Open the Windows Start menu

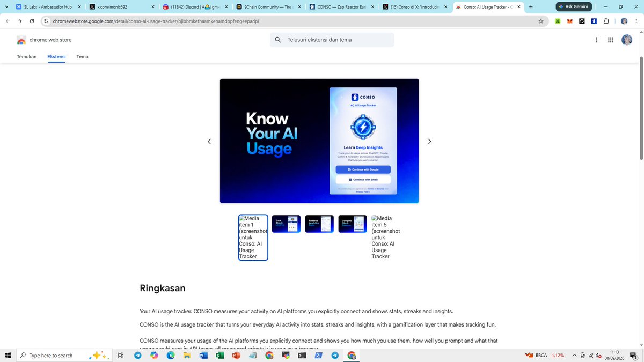(8, 355)
